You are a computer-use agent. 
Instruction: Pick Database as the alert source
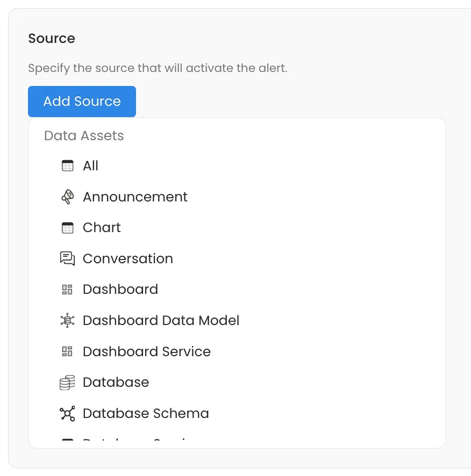pyautogui.click(x=116, y=382)
